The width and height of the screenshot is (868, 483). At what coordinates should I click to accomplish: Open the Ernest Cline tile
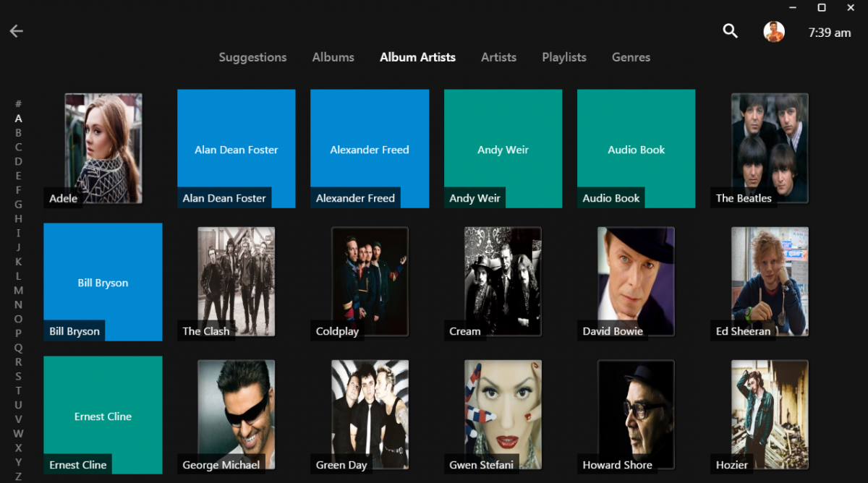103,415
